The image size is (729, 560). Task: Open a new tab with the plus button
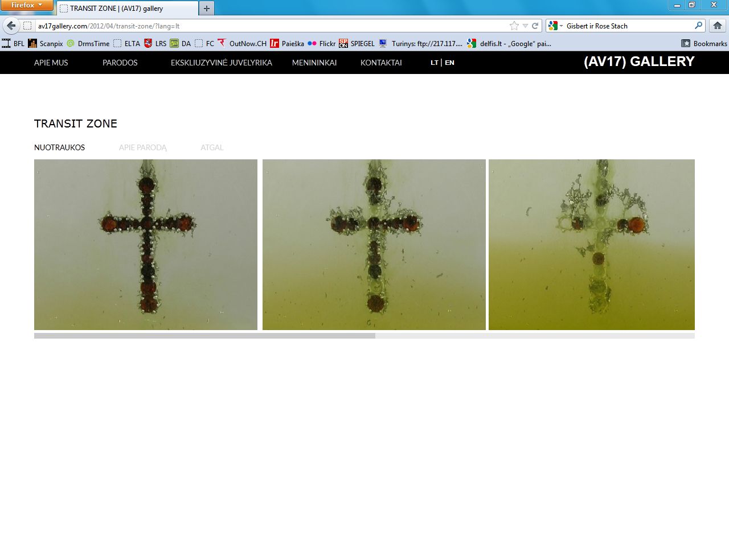[207, 9]
